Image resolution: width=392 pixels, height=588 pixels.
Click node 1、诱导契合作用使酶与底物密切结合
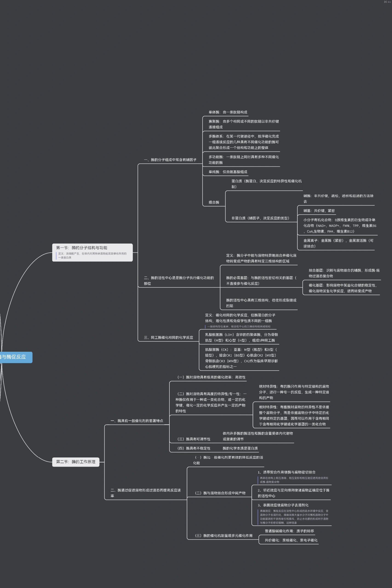point(286,472)
